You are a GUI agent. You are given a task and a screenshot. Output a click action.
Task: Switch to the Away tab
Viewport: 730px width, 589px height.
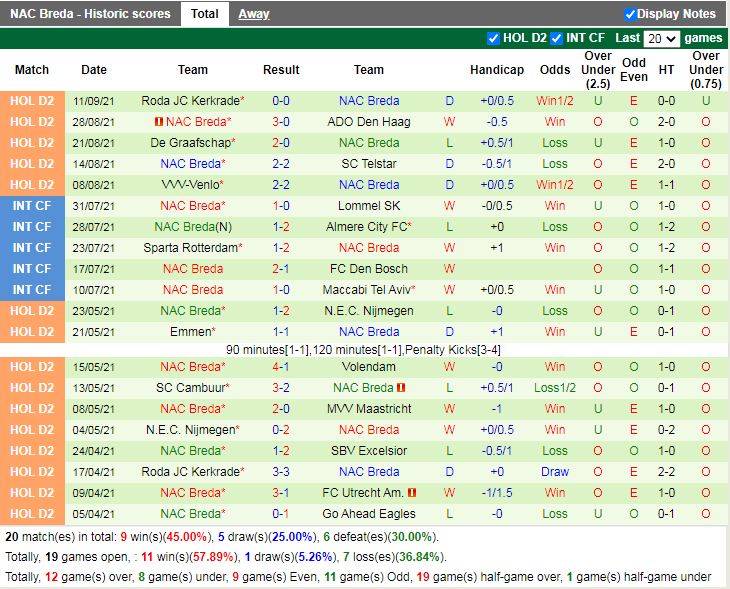(253, 14)
